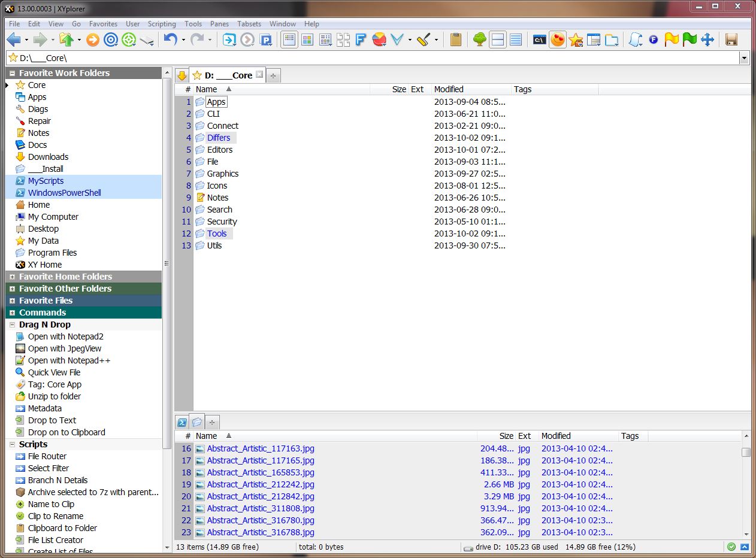Click the floppy disk save icon
The image size is (756, 558).
(x=731, y=40)
